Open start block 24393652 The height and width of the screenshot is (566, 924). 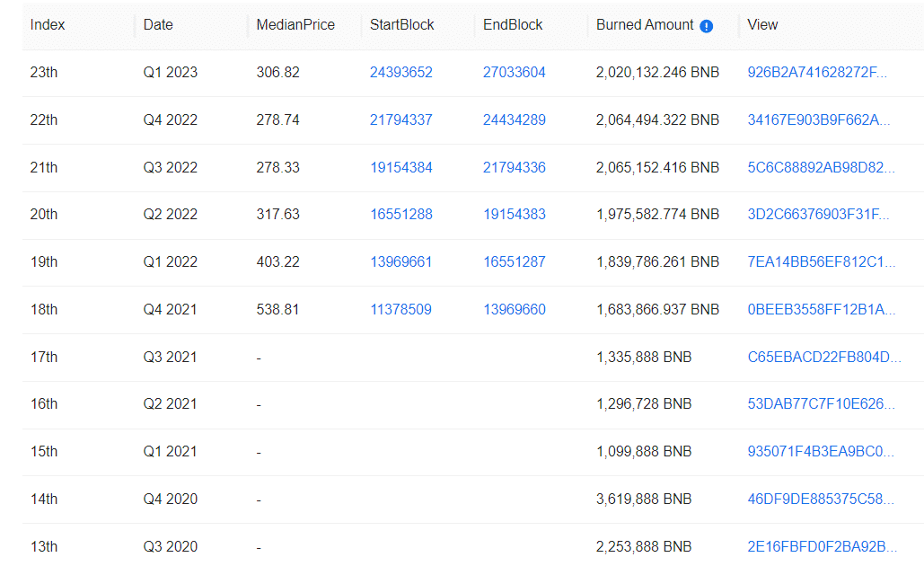[x=400, y=73]
